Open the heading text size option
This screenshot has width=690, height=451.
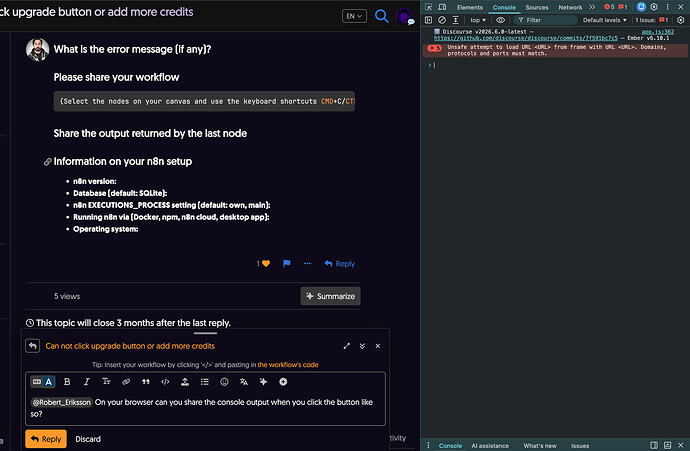(x=106, y=382)
